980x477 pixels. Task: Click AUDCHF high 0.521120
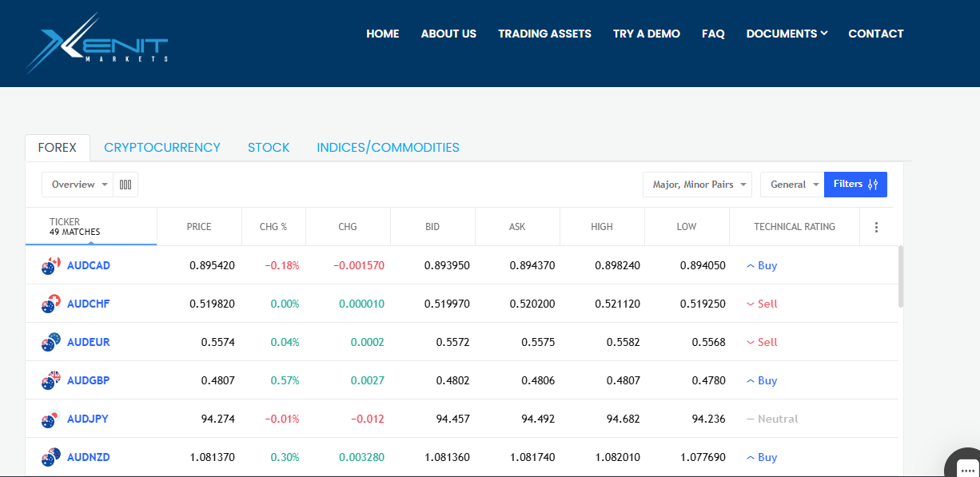point(617,304)
